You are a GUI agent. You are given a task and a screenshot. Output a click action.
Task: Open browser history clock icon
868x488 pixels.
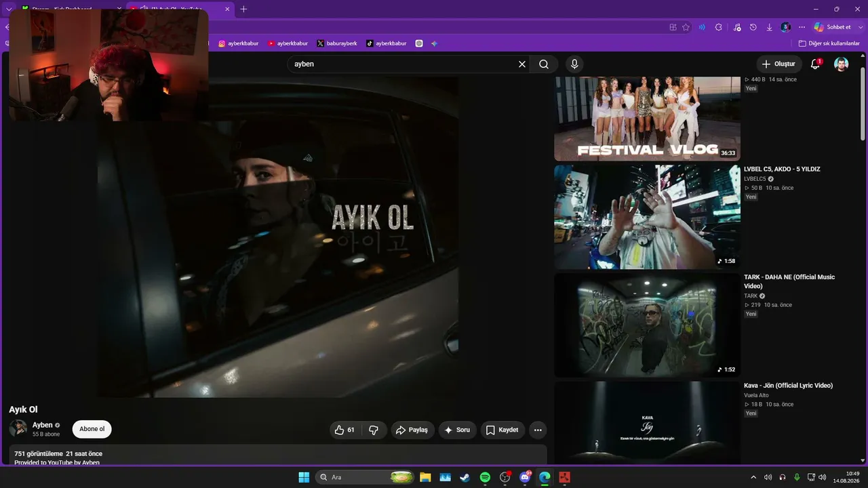(753, 27)
